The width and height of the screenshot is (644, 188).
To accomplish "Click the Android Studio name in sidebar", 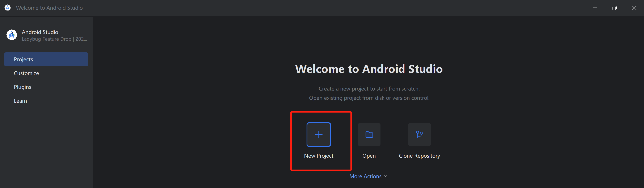I will point(40,32).
